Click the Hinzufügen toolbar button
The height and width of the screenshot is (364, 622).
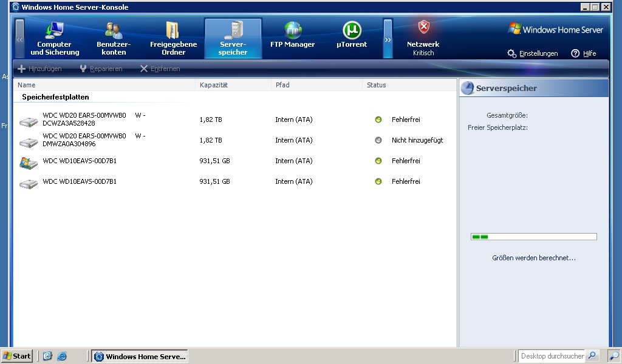click(x=39, y=69)
